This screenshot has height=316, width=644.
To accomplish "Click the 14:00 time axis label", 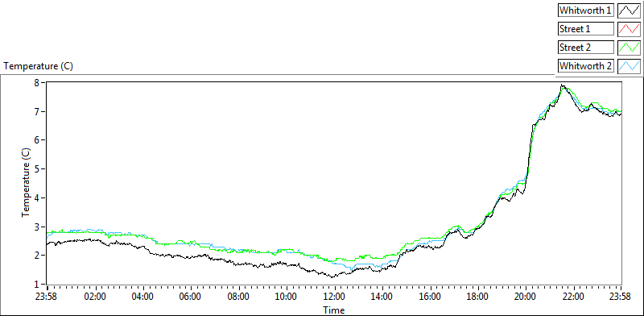I will click(x=382, y=297).
